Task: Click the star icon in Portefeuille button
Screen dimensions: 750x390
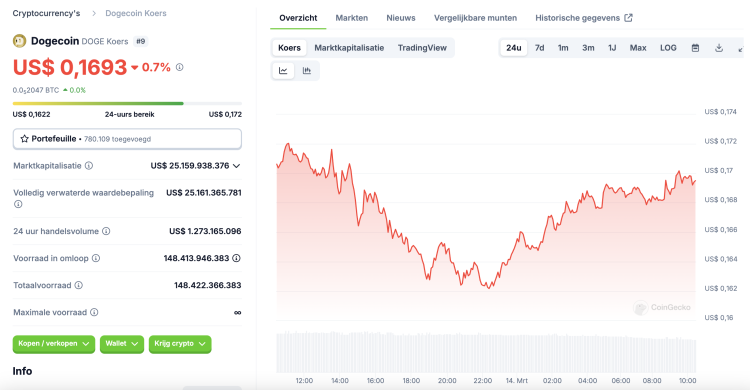Action: coord(24,139)
